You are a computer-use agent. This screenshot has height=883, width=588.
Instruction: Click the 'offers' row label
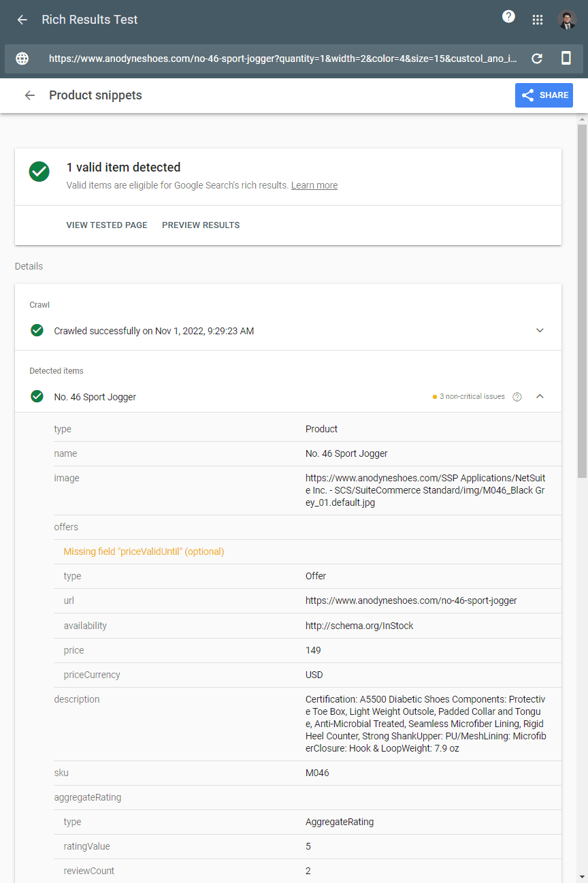click(x=66, y=527)
